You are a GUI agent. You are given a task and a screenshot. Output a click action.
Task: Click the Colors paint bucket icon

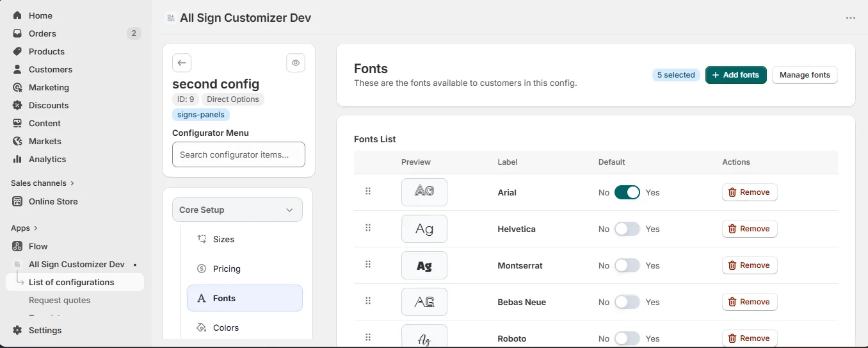click(x=202, y=327)
